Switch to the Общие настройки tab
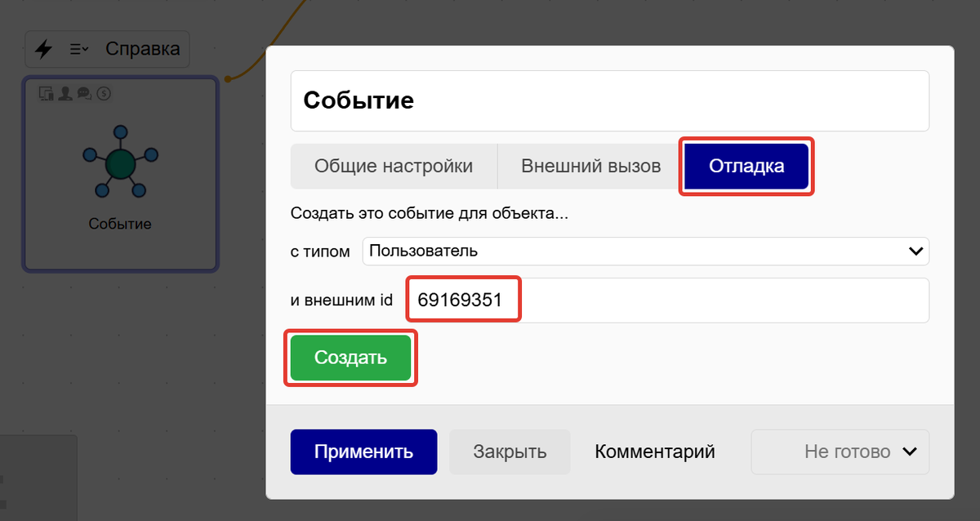This screenshot has width=980, height=521. coord(394,166)
